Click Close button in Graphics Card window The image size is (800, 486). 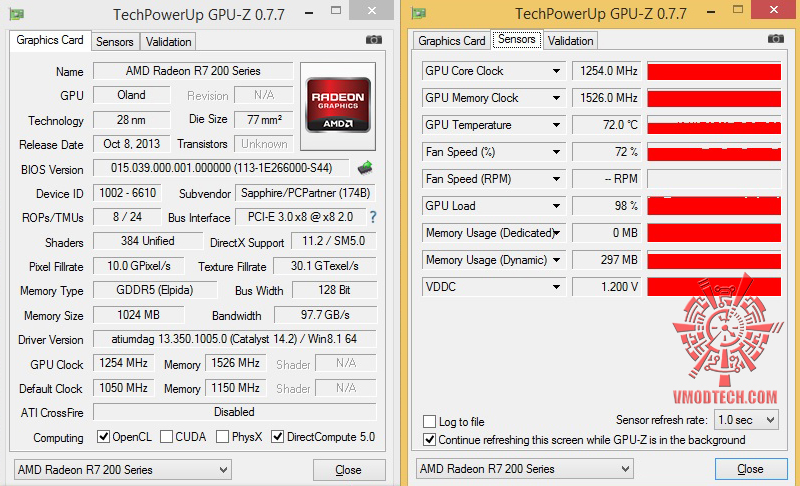[x=348, y=470]
